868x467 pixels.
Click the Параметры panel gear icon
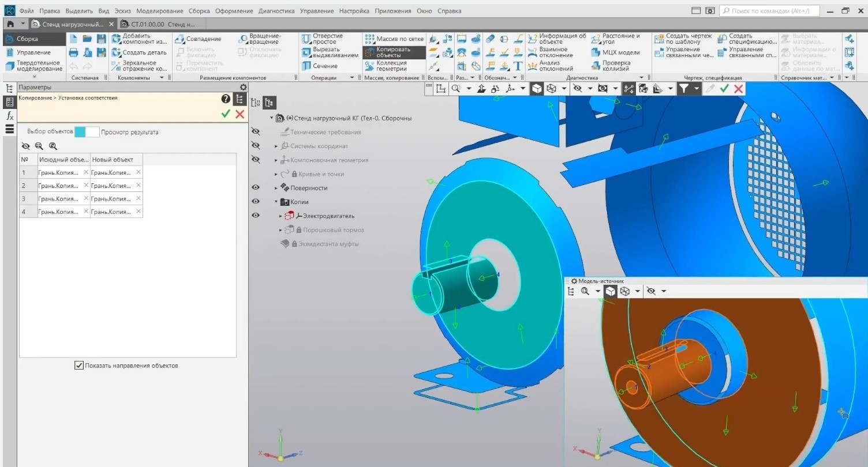[243, 87]
